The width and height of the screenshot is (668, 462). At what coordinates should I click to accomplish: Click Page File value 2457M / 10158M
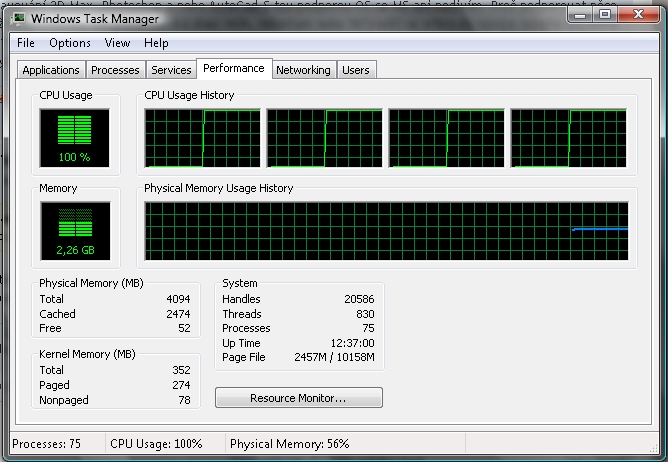334,357
